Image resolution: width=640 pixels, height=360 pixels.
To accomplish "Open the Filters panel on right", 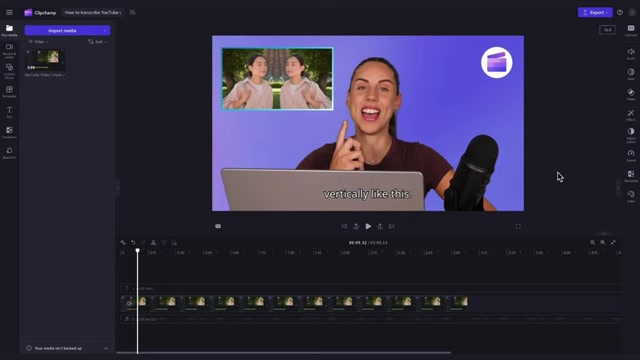I will coord(631,94).
